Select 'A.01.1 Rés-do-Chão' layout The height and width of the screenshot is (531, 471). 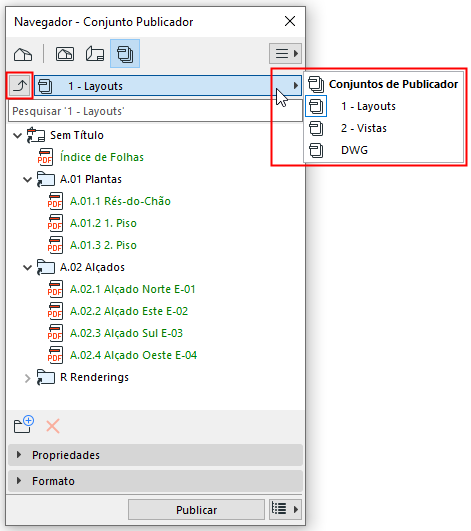coord(120,201)
